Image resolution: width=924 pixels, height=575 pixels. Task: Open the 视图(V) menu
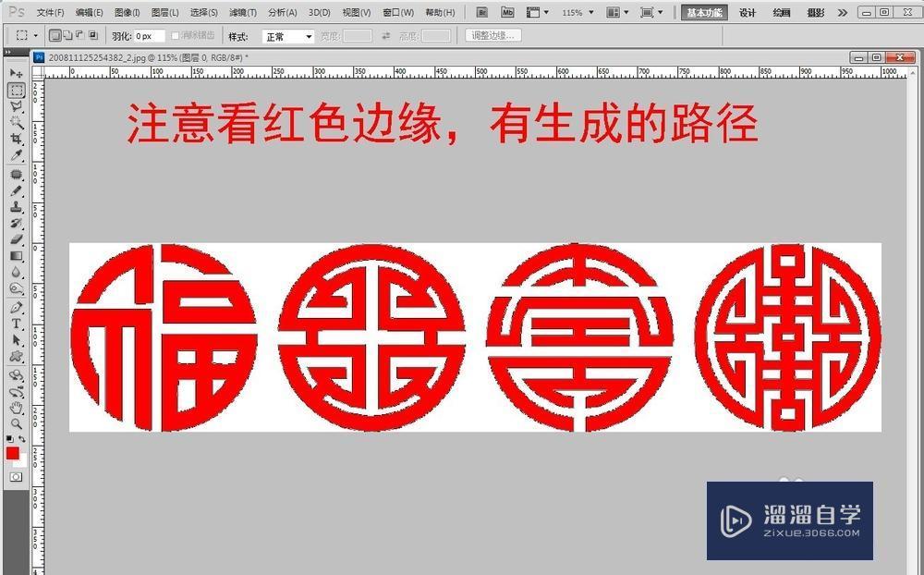click(x=357, y=12)
